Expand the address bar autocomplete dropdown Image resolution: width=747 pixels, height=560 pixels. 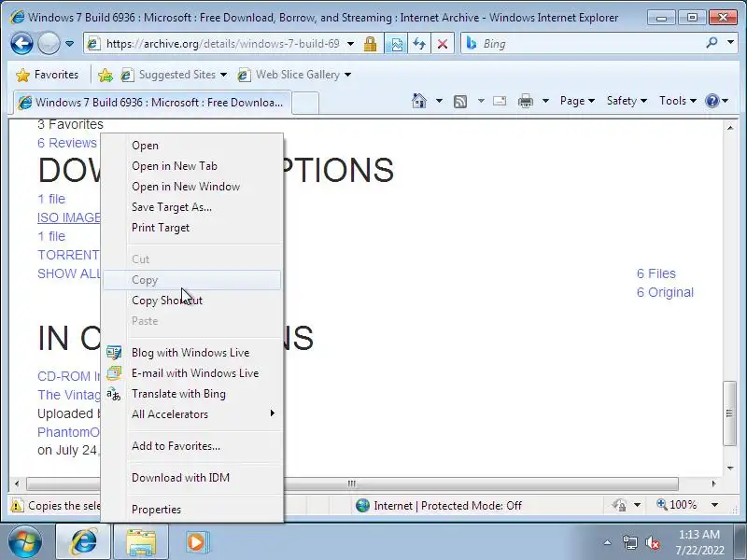[351, 44]
